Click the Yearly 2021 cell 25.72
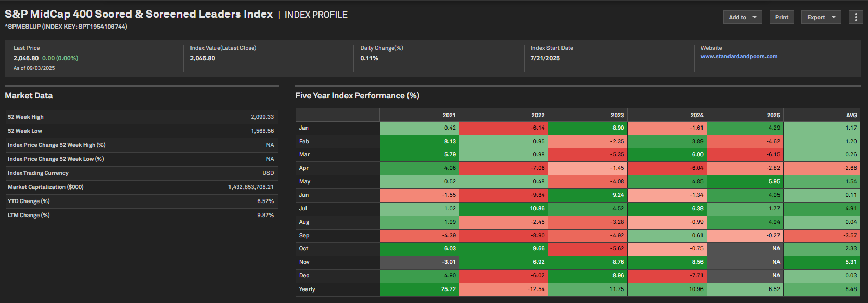This screenshot has height=303, width=868. [x=419, y=289]
